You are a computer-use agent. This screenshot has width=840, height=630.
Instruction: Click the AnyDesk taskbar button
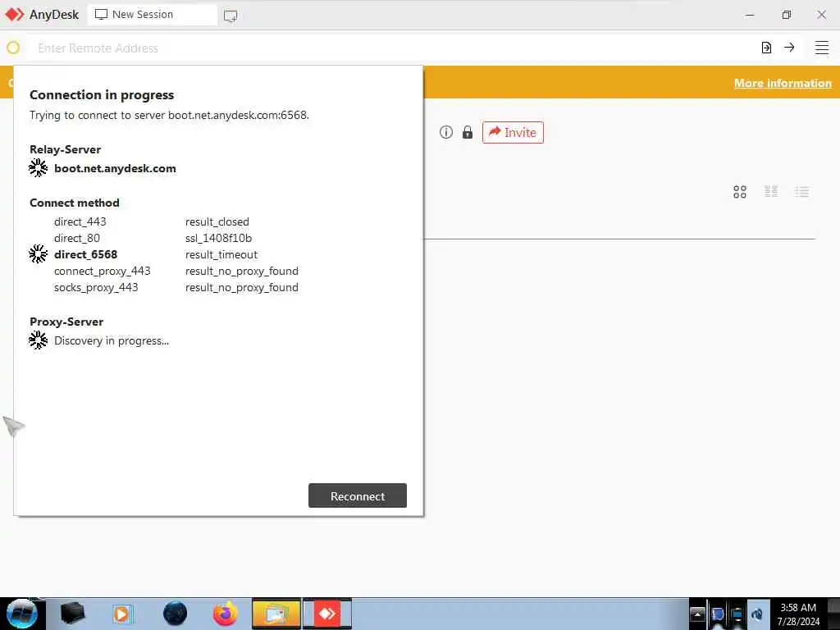point(327,614)
